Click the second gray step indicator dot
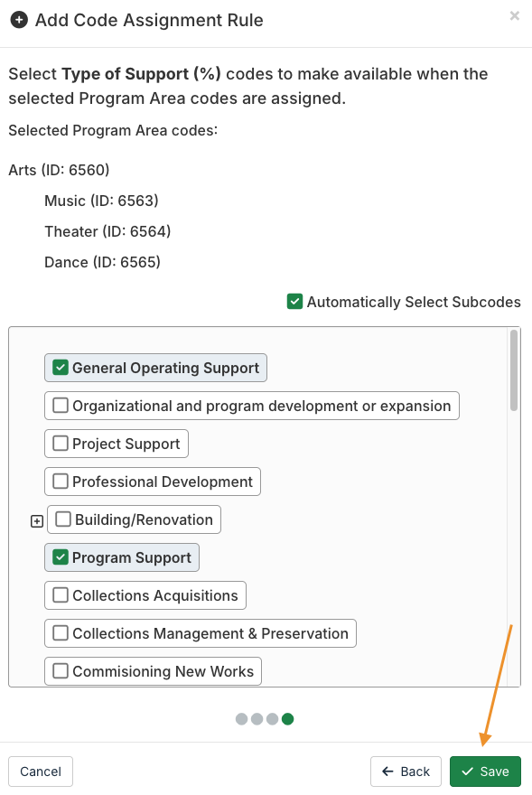Viewport: 532px width, 795px height. coord(257,718)
